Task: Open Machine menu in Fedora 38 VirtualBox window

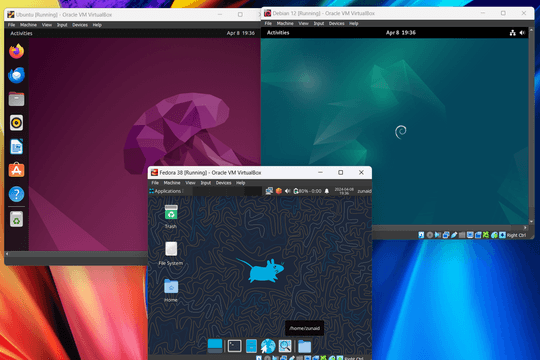Action: [x=172, y=183]
